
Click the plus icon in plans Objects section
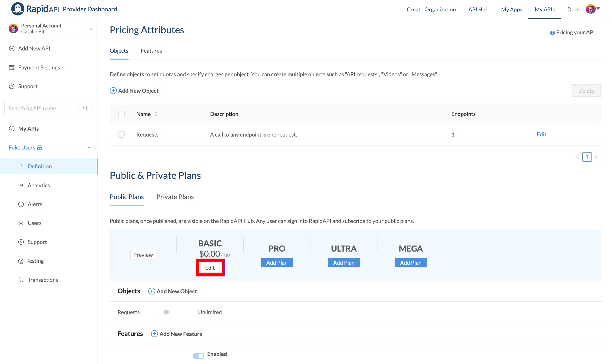[x=151, y=291]
